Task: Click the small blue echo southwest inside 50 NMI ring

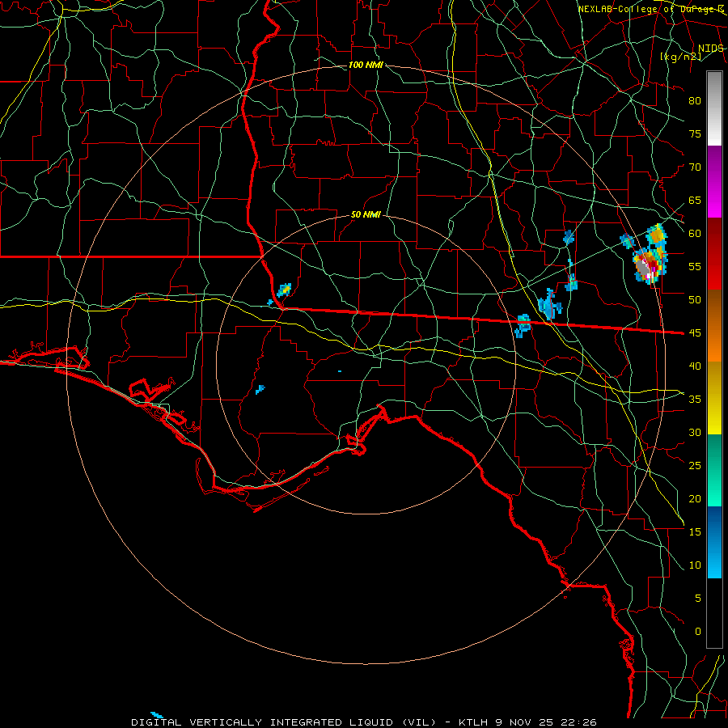Action: point(260,389)
